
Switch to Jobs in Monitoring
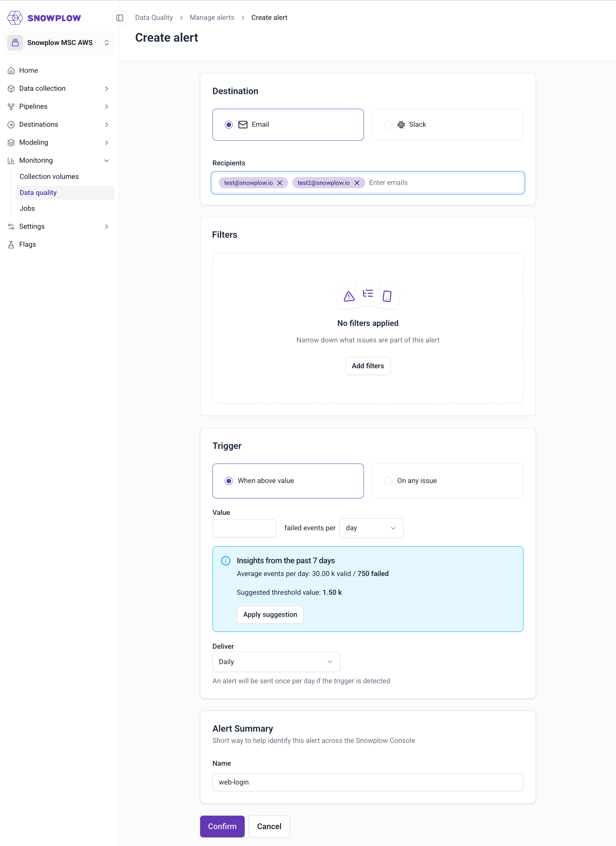(27, 208)
